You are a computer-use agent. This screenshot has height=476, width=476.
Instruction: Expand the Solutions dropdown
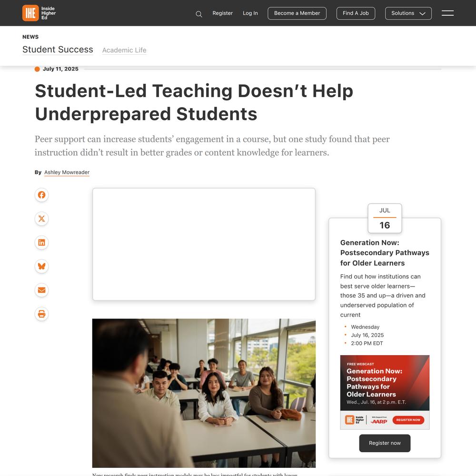coord(408,13)
